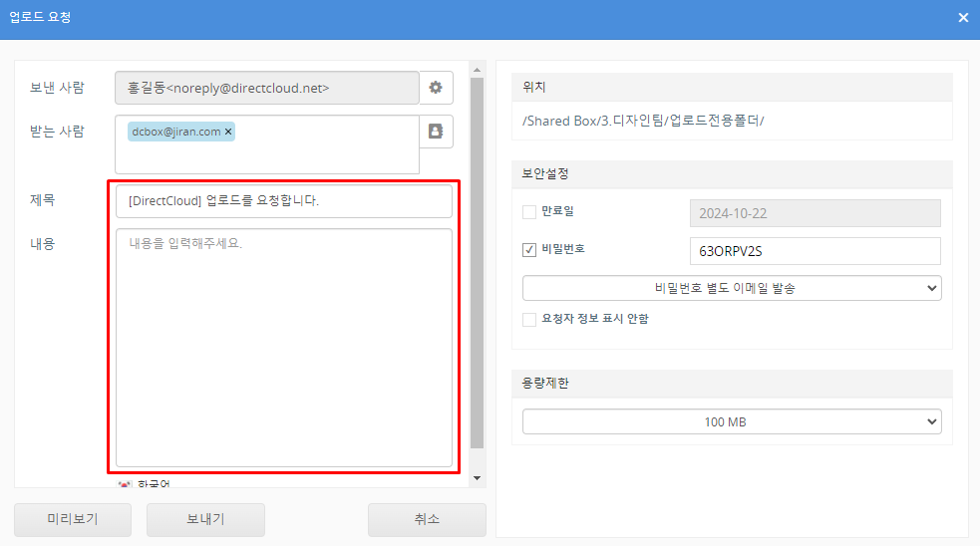Click the expiration date field 2024-10-22

(815, 213)
